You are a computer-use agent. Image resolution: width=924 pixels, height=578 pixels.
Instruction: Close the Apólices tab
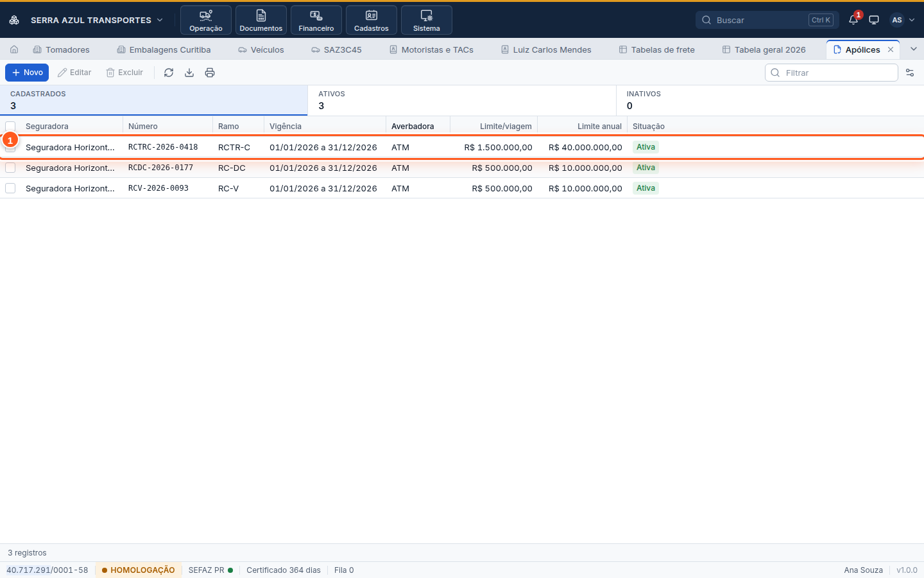pyautogui.click(x=891, y=49)
